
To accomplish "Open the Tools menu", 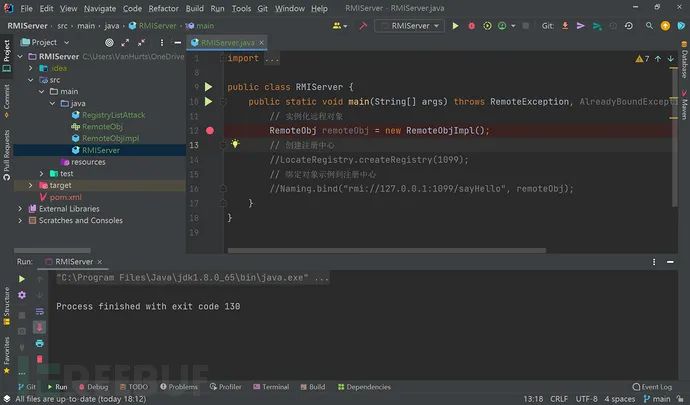I will tap(241, 8).
